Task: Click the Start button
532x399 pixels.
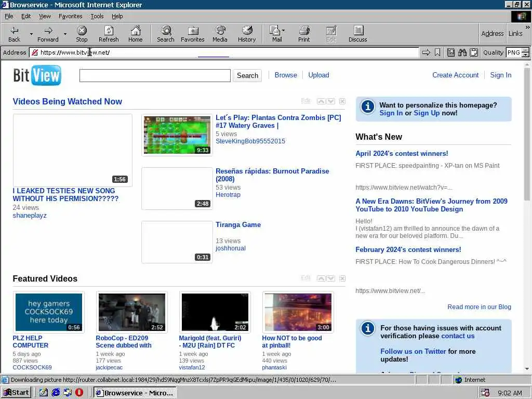Action: coord(16,393)
